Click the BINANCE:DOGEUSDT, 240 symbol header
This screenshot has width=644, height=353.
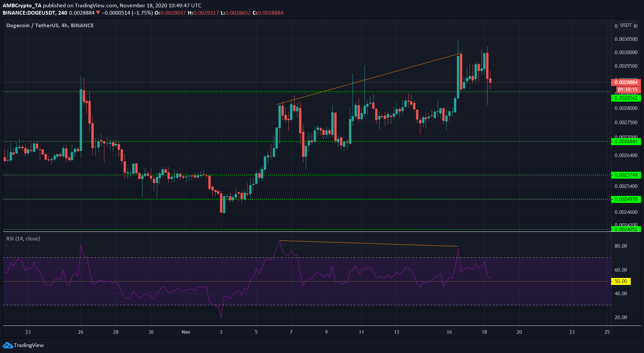pyautogui.click(x=35, y=13)
